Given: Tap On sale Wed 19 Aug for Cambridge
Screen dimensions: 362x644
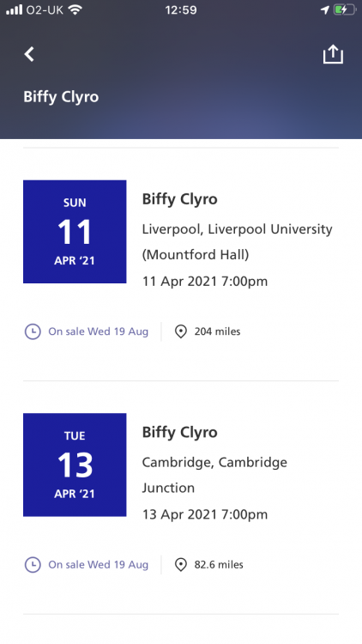Looking at the screenshot, I should (99, 565).
